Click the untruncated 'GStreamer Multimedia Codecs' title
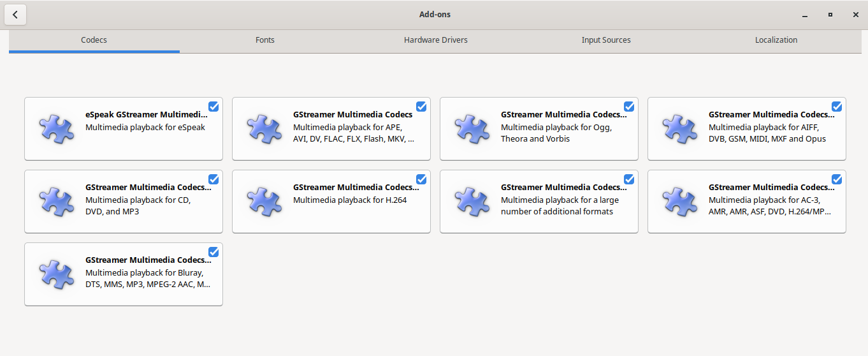 [353, 115]
